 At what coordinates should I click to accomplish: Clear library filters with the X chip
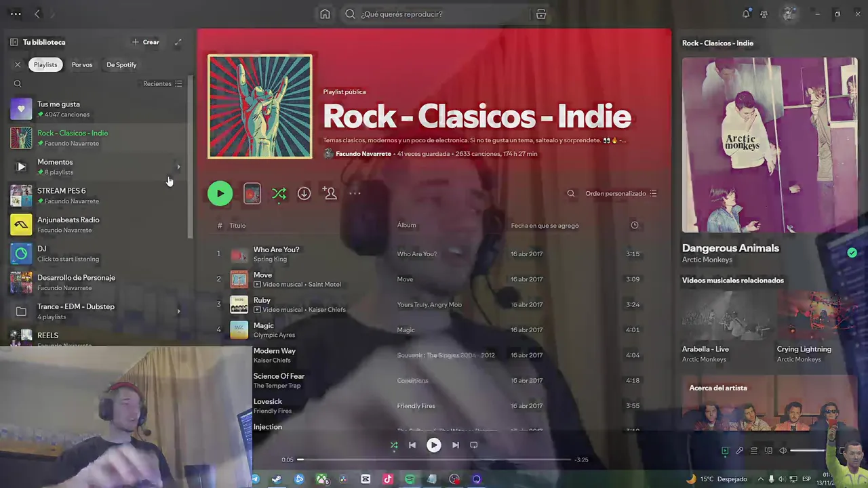18,64
